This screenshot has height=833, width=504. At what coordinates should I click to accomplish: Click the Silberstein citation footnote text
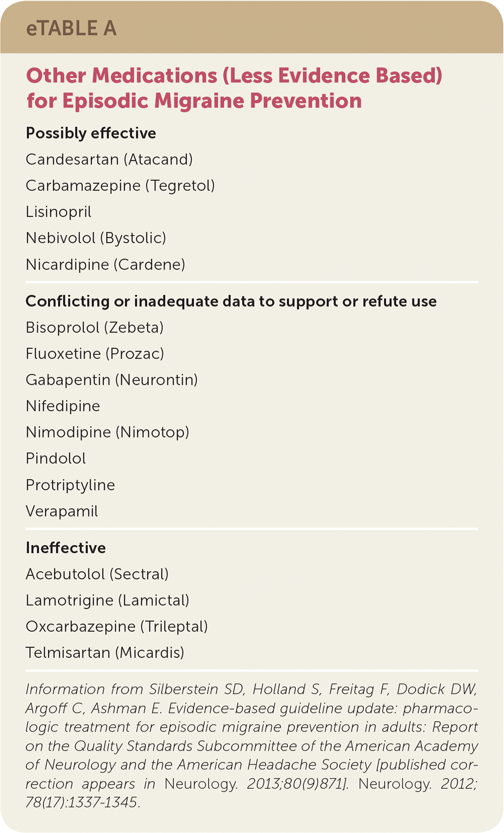click(251, 745)
